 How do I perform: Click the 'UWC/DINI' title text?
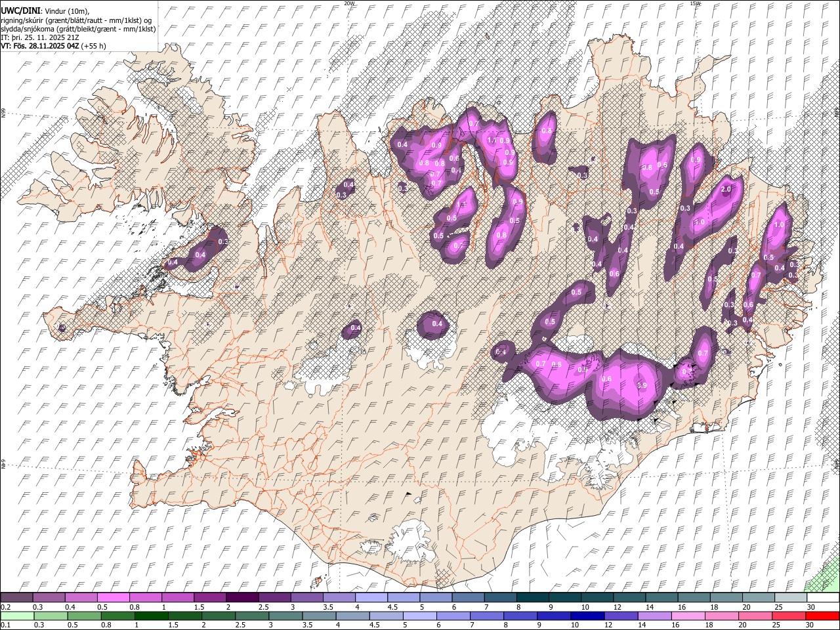coord(20,10)
